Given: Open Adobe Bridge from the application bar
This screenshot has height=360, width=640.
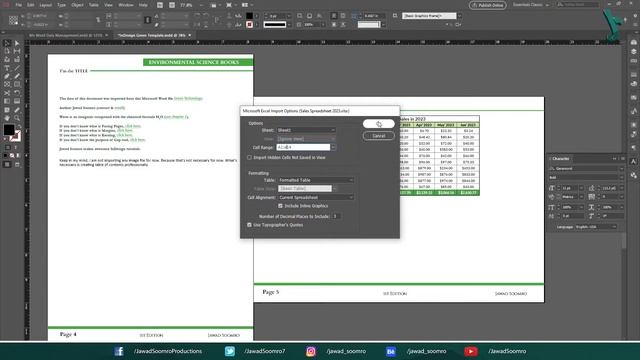Looking at the screenshot, I should coord(160,5).
